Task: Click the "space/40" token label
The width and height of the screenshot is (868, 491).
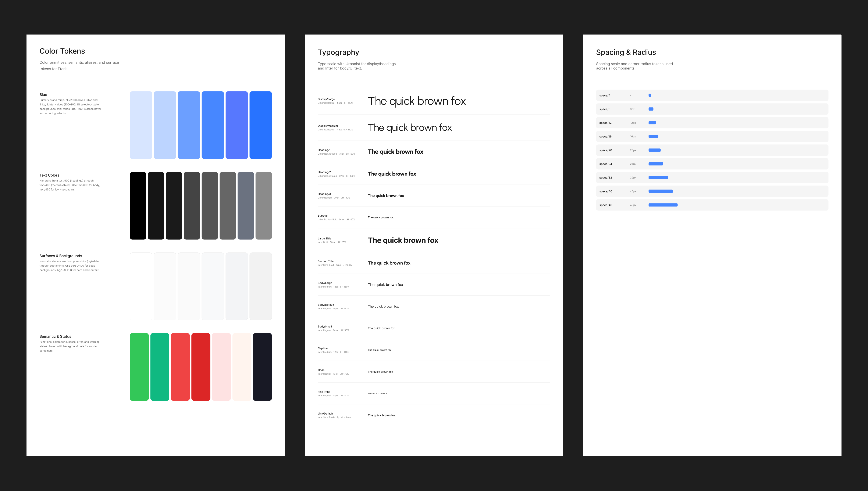Action: pyautogui.click(x=606, y=192)
